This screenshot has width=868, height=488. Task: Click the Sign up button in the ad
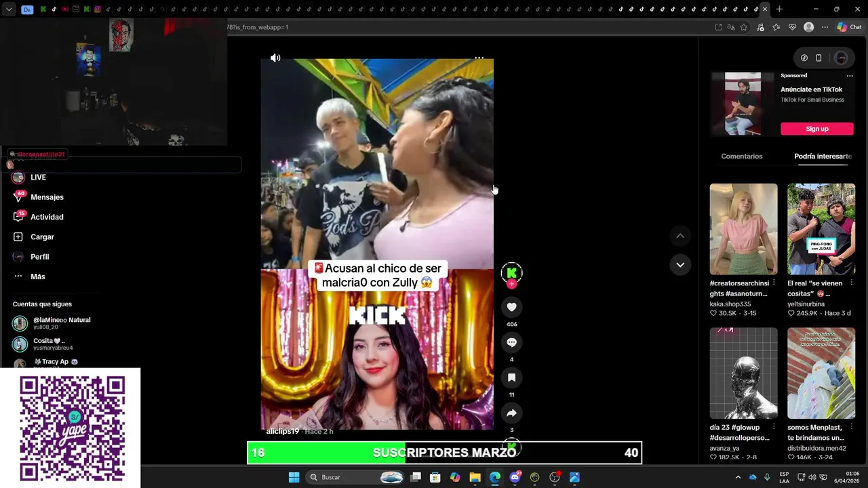pyautogui.click(x=816, y=129)
